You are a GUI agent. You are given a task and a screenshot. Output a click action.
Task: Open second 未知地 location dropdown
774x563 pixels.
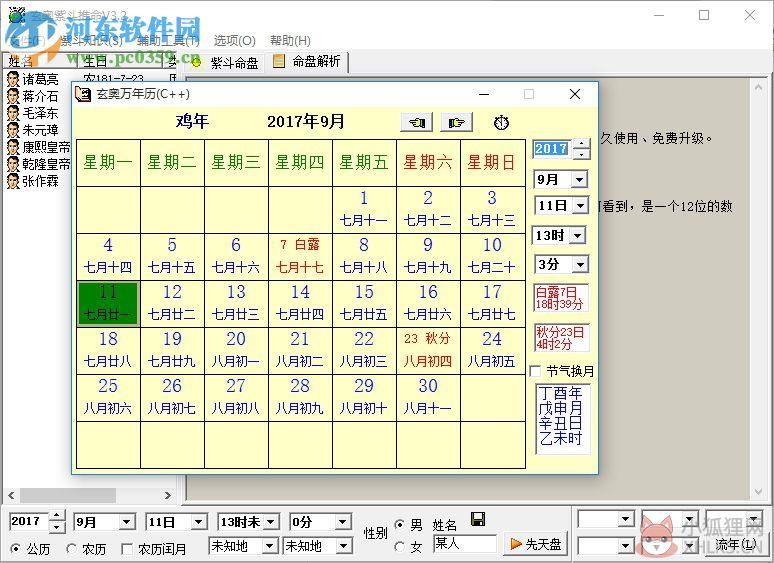[343, 546]
